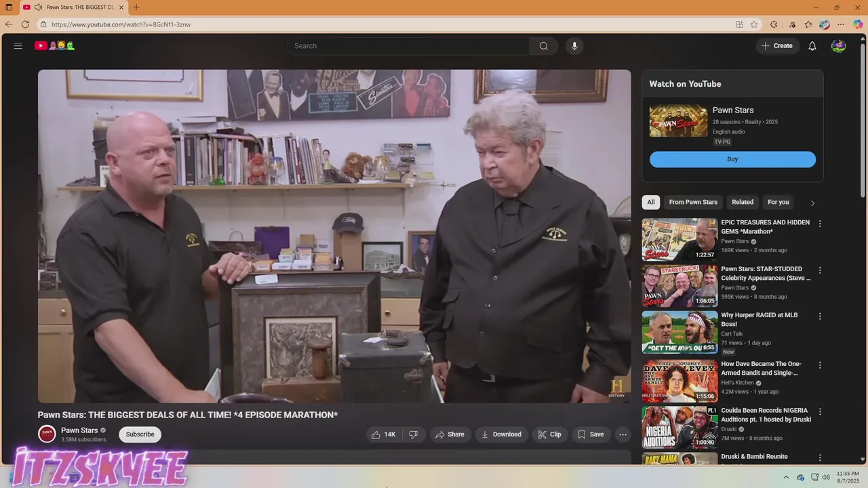868x488 pixels.
Task: Select the For you chip
Action: 778,202
